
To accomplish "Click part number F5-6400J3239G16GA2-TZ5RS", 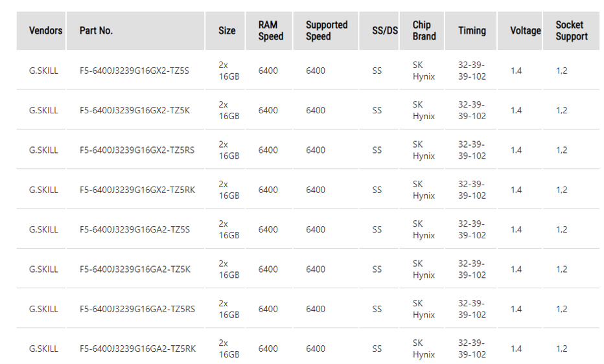I will pyautogui.click(x=137, y=309).
